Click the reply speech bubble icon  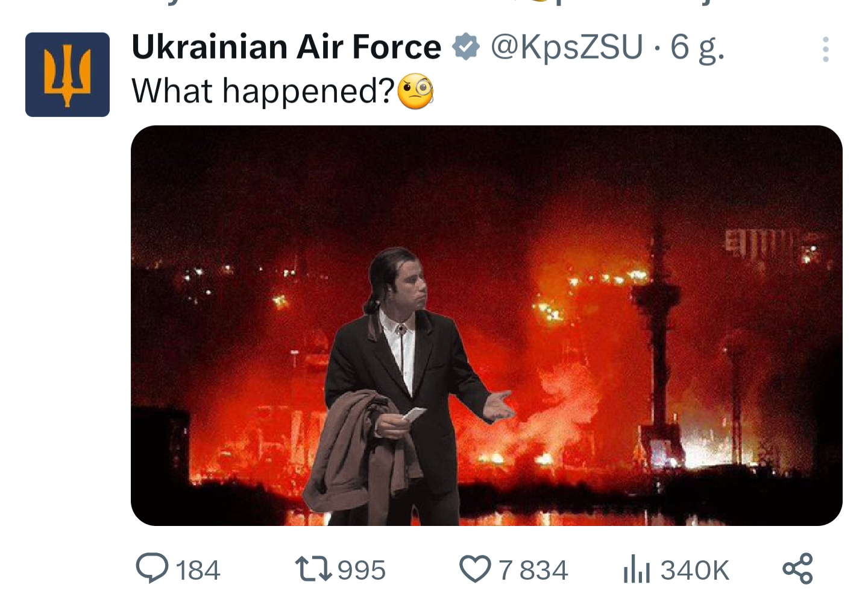click(152, 569)
